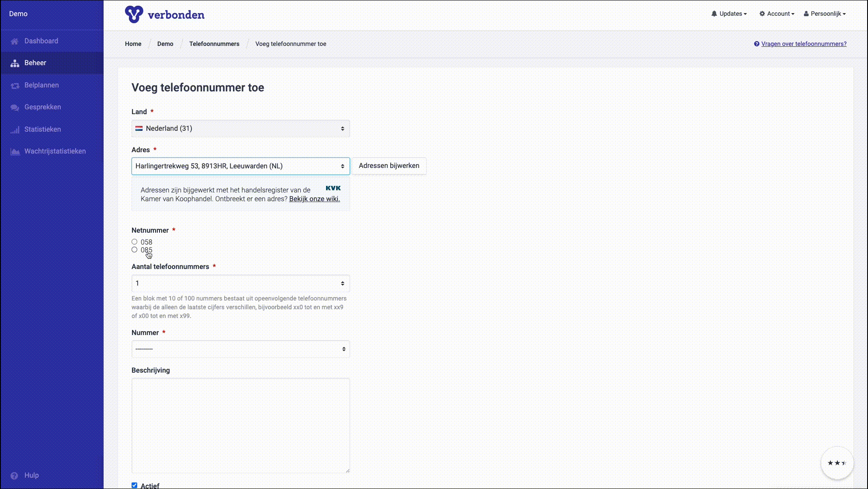Click the Belplannen icon in sidebar
The image size is (868, 489).
tap(15, 85)
